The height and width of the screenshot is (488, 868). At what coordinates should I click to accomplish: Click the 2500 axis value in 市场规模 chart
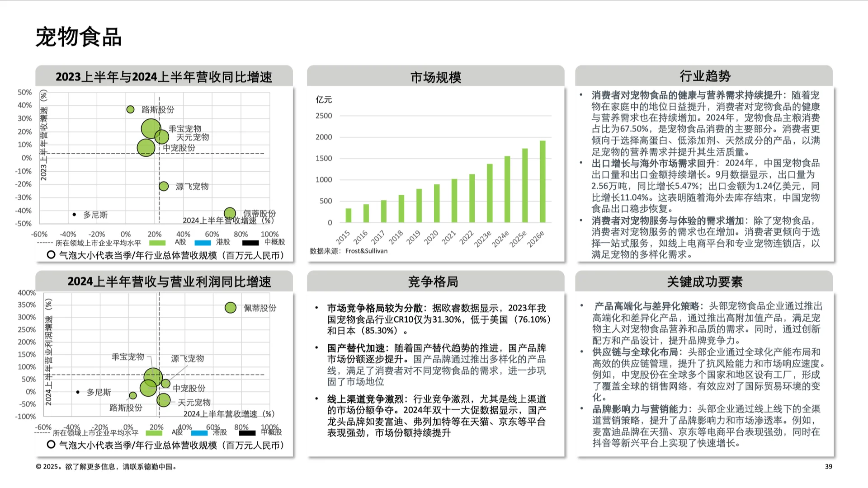tap(324, 116)
